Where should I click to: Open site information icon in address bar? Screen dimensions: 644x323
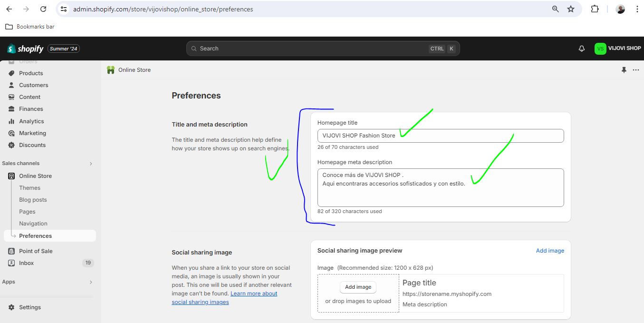[64, 9]
